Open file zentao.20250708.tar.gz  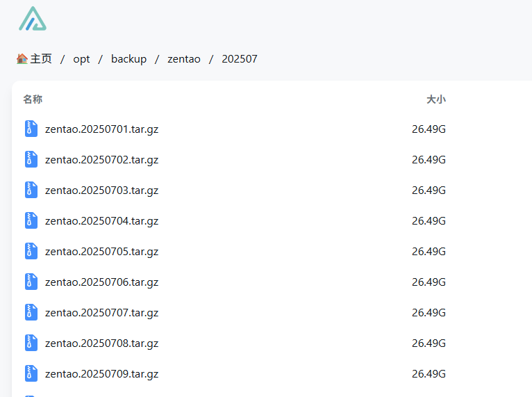point(102,343)
